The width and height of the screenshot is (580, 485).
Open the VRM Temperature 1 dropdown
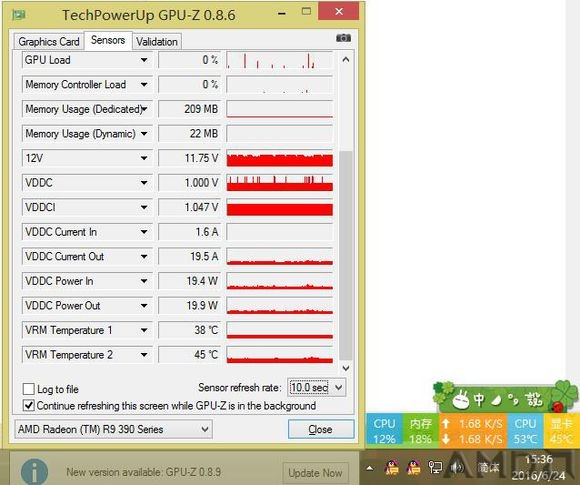[x=144, y=330]
